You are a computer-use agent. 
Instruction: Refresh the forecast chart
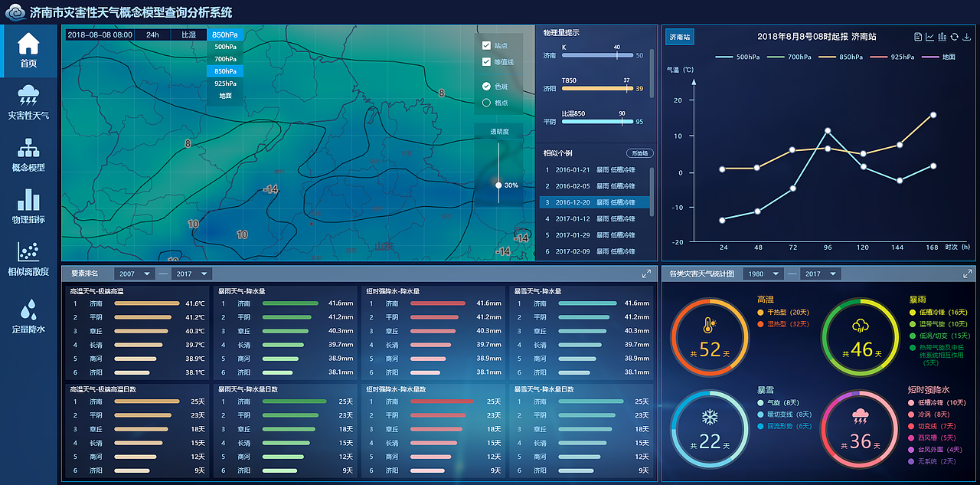click(955, 37)
